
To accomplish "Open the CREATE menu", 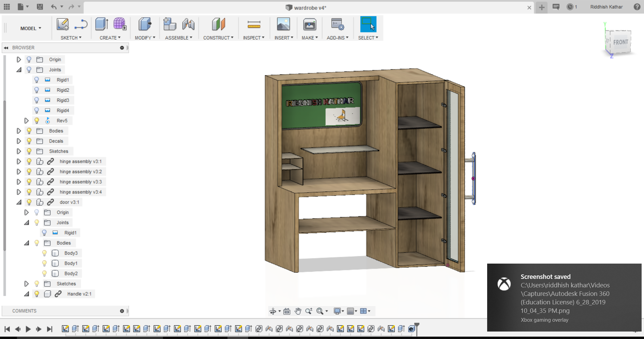I will 110,38.
